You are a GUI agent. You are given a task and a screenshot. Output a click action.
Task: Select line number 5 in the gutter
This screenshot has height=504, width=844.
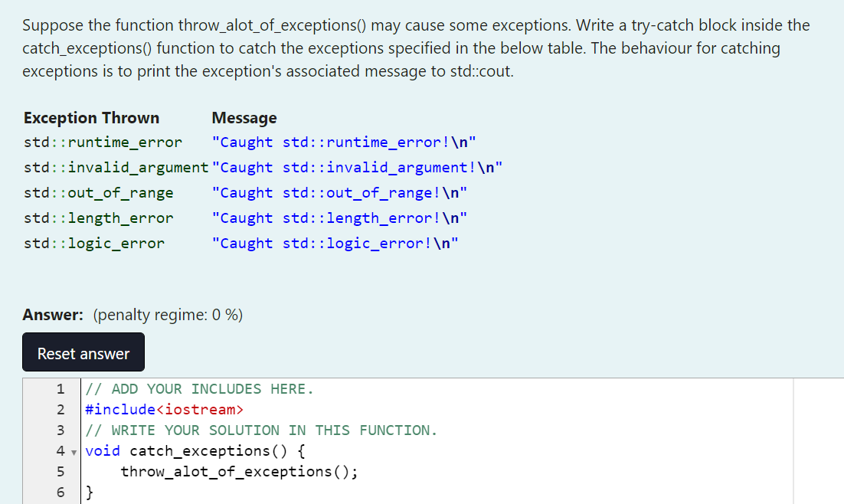[x=61, y=471]
